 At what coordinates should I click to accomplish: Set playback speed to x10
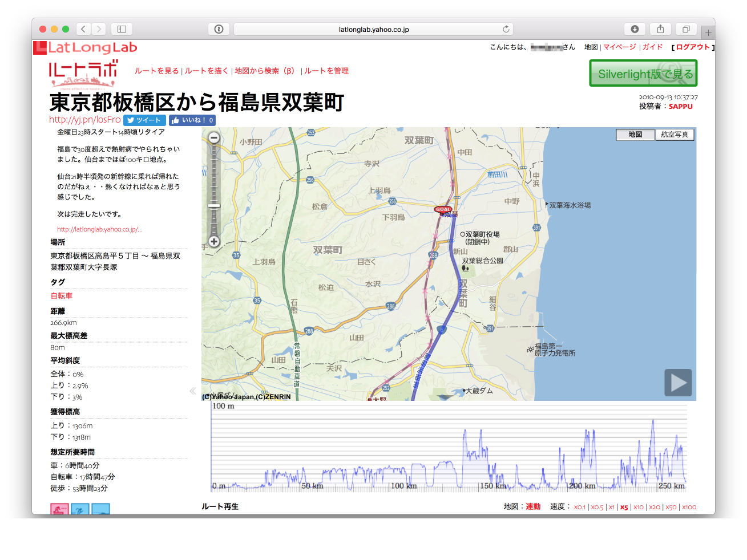[x=639, y=507]
